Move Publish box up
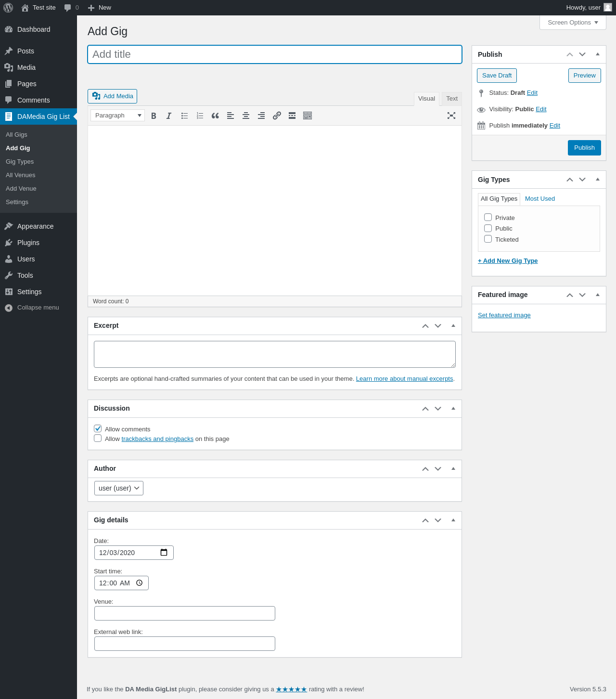Viewport: 616px width, 699px height. click(570, 54)
